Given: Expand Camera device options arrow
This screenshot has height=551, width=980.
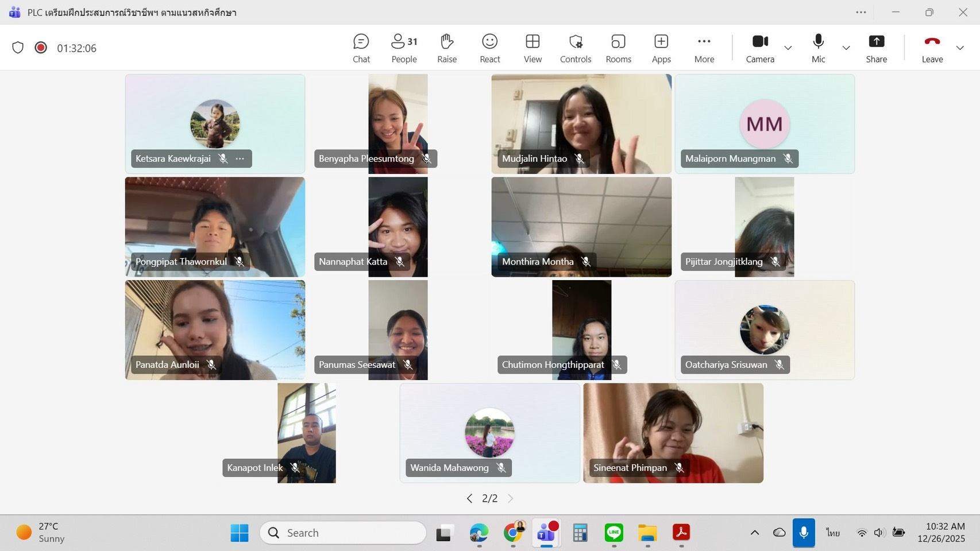Looking at the screenshot, I should [x=788, y=48].
